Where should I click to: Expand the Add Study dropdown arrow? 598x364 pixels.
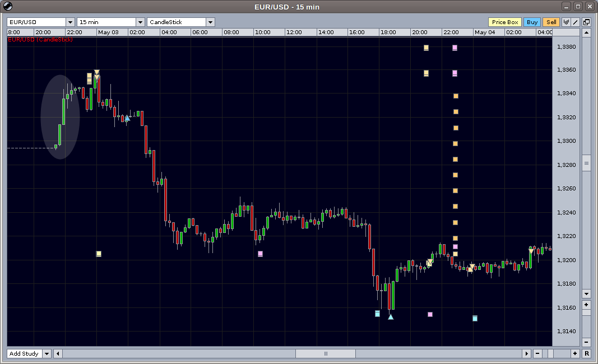(x=47, y=354)
